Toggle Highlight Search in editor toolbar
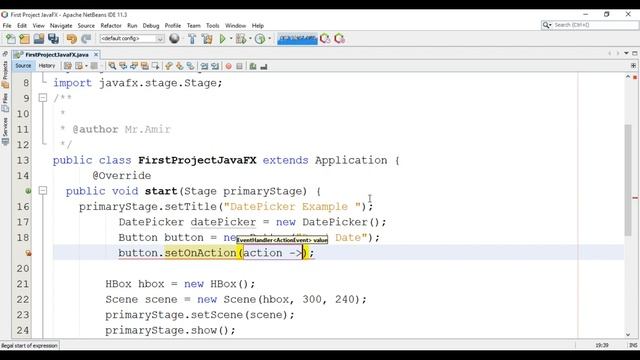The image size is (640, 360). pyautogui.click(x=144, y=66)
